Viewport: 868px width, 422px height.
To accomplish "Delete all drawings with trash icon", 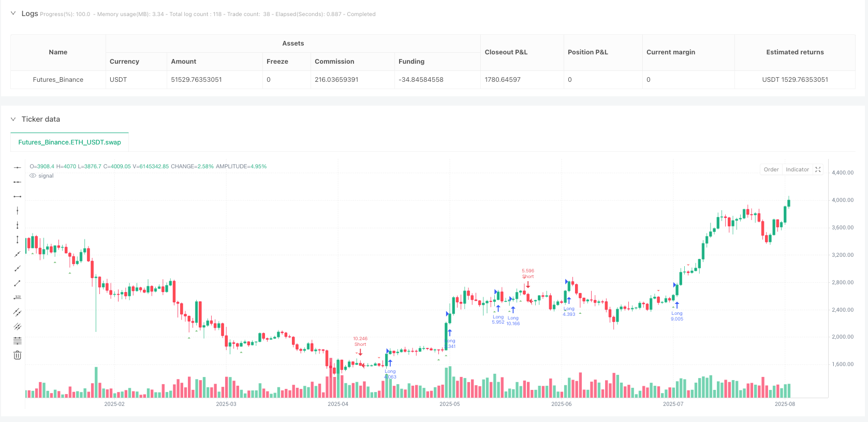I will 17,355.
